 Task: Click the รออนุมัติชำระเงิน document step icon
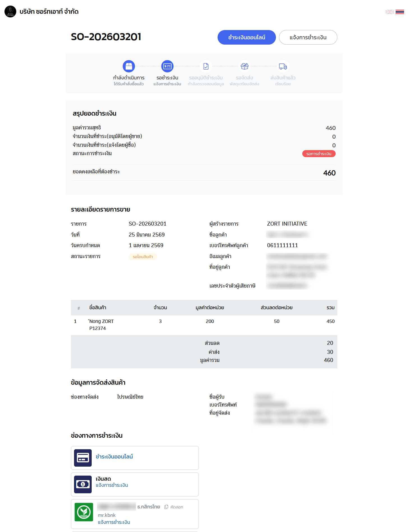(206, 66)
